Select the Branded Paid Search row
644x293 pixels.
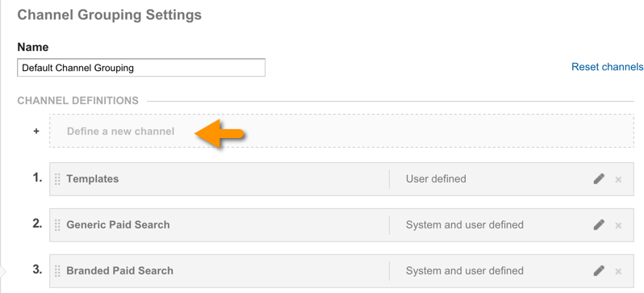click(x=341, y=271)
